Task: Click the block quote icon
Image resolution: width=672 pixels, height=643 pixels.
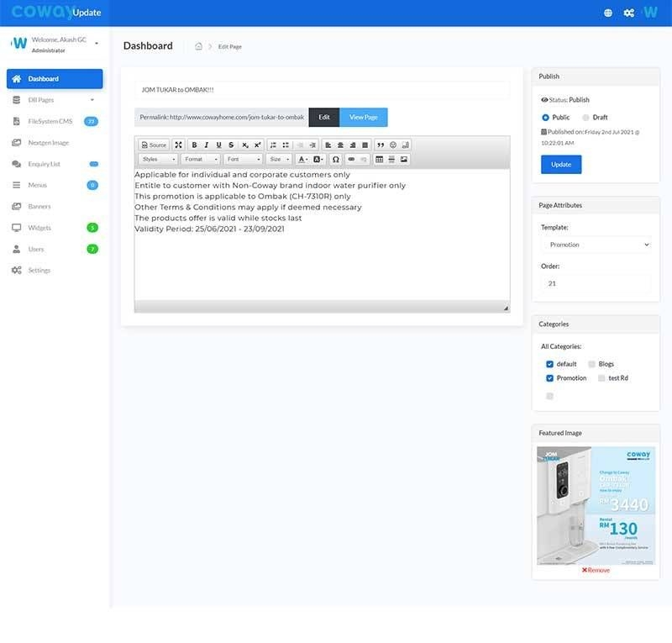Action: pos(381,145)
